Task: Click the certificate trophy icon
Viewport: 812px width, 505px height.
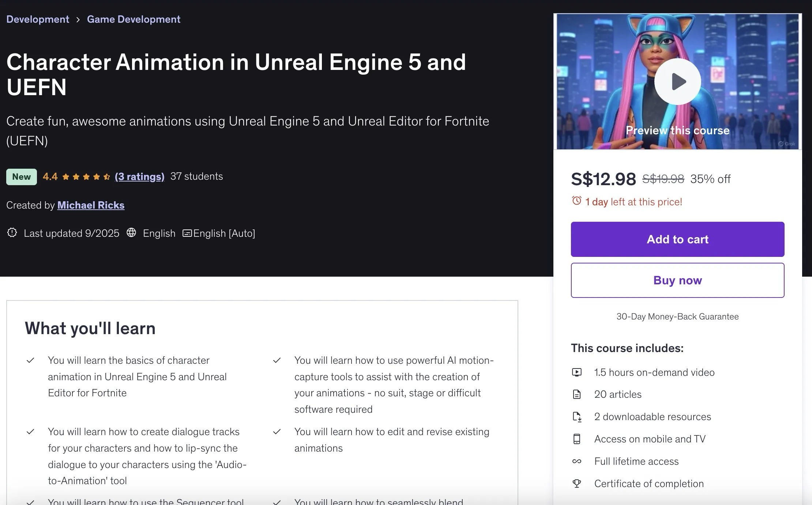Action: (x=577, y=484)
